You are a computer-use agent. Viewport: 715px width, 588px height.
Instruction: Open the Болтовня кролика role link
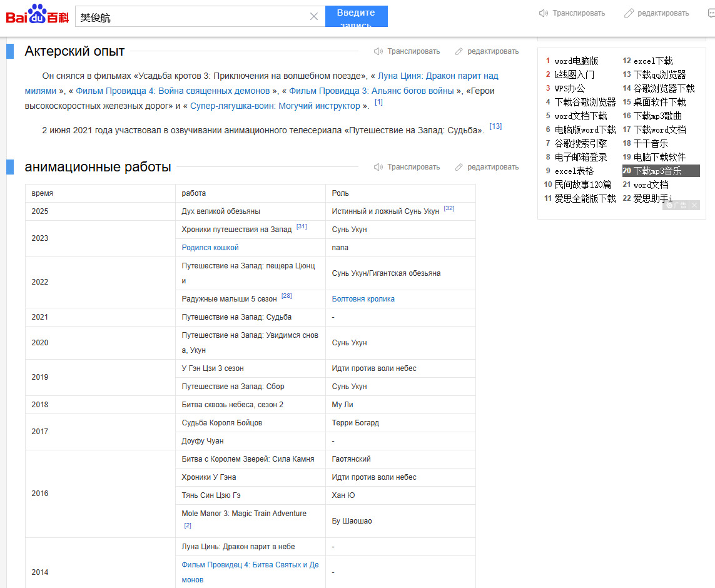coord(363,299)
